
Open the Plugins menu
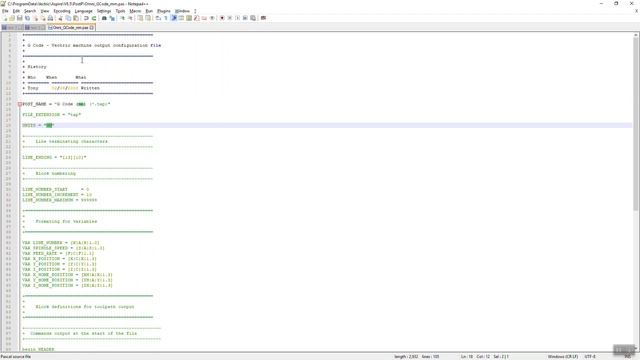click(x=164, y=11)
